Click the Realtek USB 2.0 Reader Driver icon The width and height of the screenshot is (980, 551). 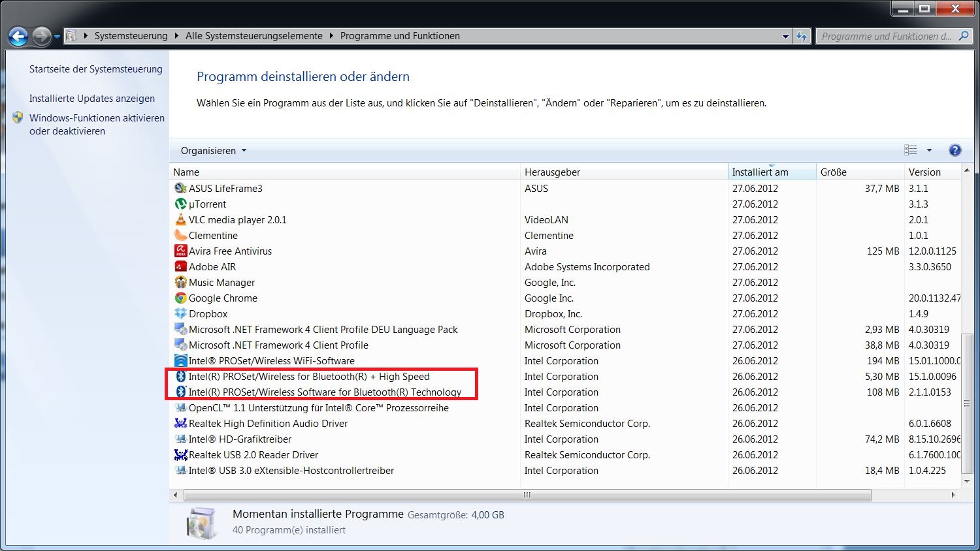(181, 454)
